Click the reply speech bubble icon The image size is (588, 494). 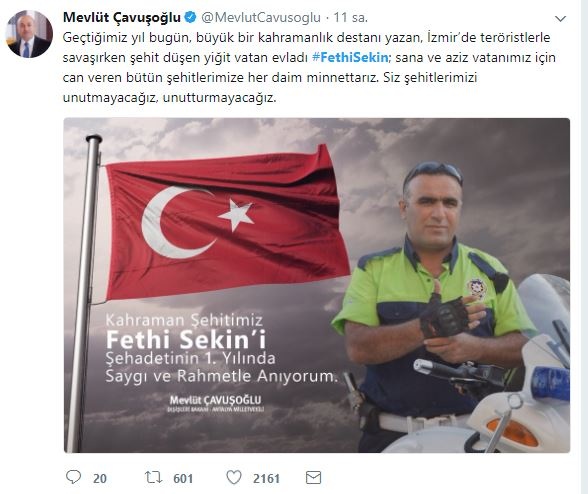[x=73, y=477]
